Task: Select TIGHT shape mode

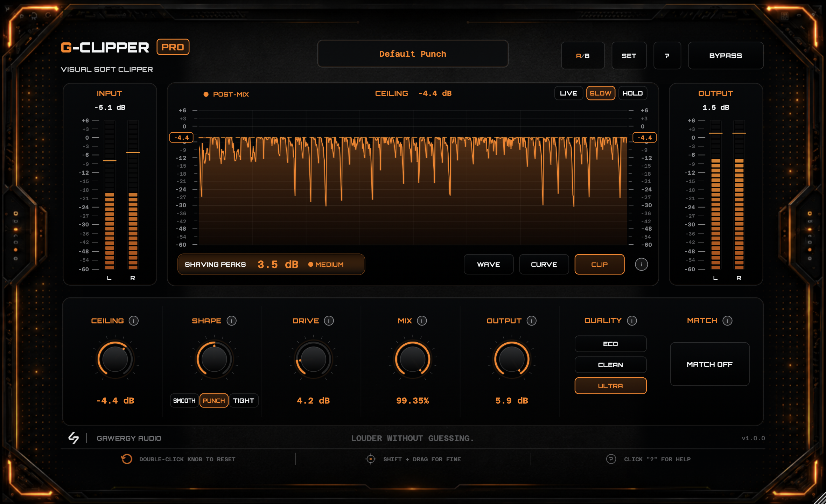Action: click(244, 401)
